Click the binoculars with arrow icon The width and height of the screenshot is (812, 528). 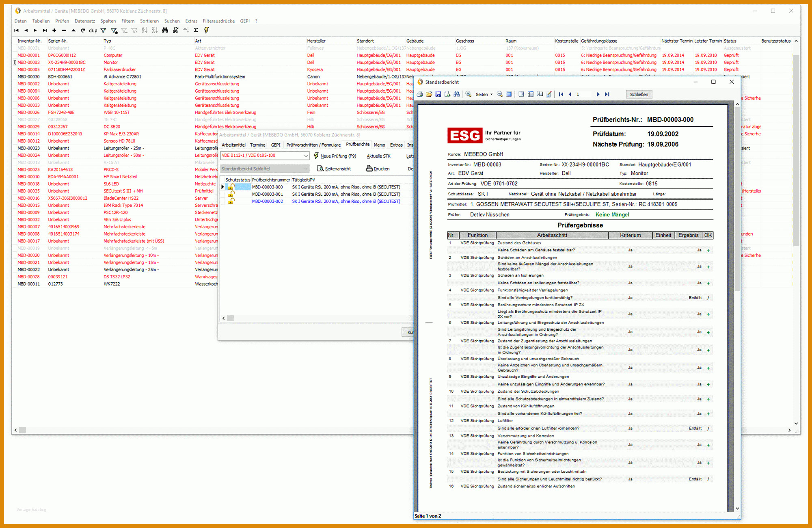(175, 30)
